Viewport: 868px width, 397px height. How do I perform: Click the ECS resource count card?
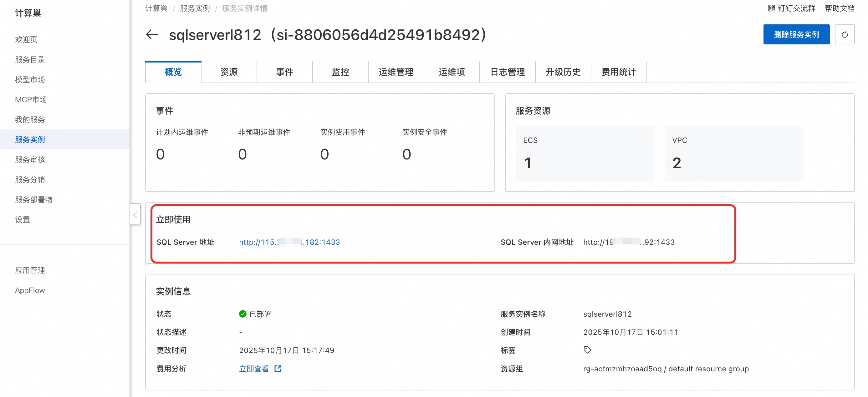(585, 153)
